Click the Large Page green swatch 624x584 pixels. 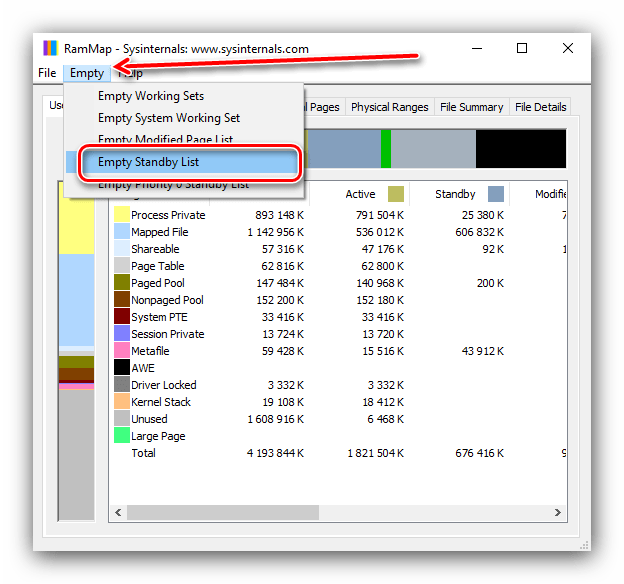pos(122,436)
